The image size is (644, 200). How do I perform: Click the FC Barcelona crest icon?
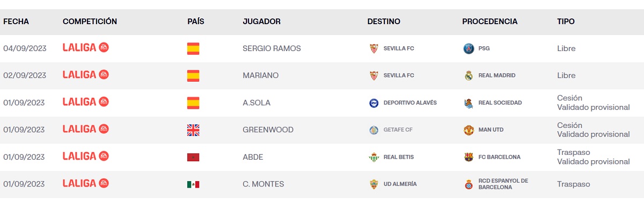(469, 157)
